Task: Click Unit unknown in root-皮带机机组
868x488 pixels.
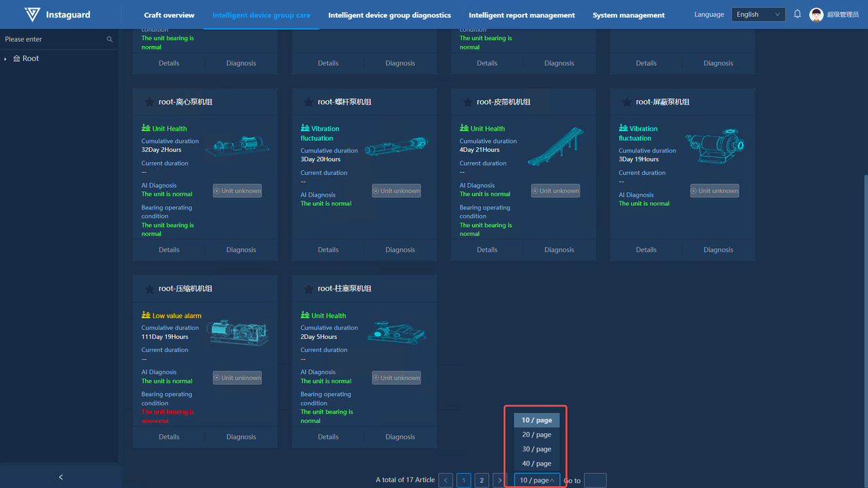Action: point(555,191)
